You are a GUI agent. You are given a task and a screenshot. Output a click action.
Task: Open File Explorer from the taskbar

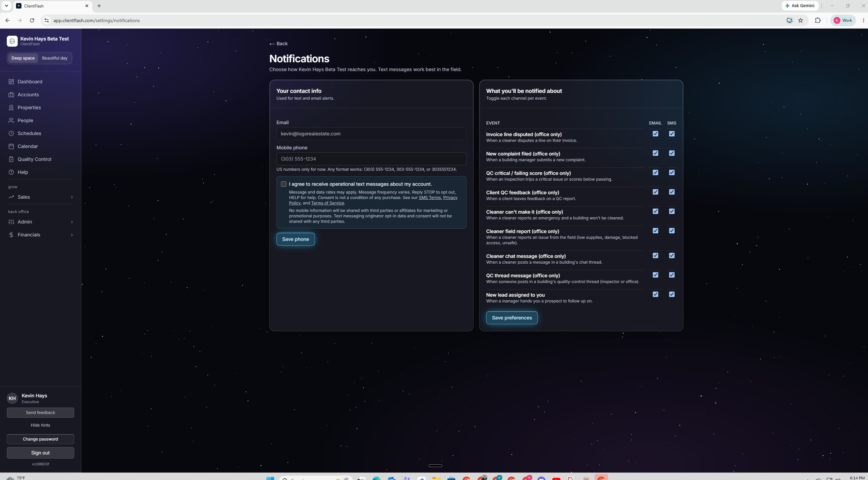(x=436, y=478)
